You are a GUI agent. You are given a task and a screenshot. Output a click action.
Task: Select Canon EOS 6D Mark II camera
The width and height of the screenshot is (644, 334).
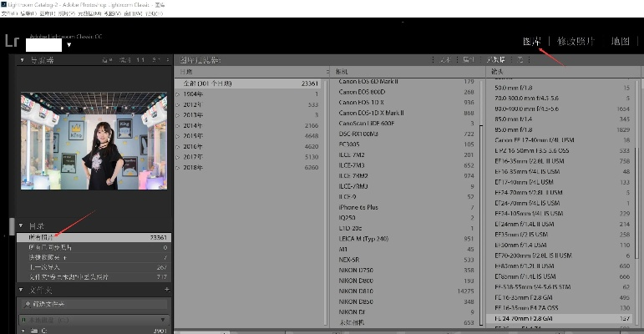pyautogui.click(x=404, y=81)
